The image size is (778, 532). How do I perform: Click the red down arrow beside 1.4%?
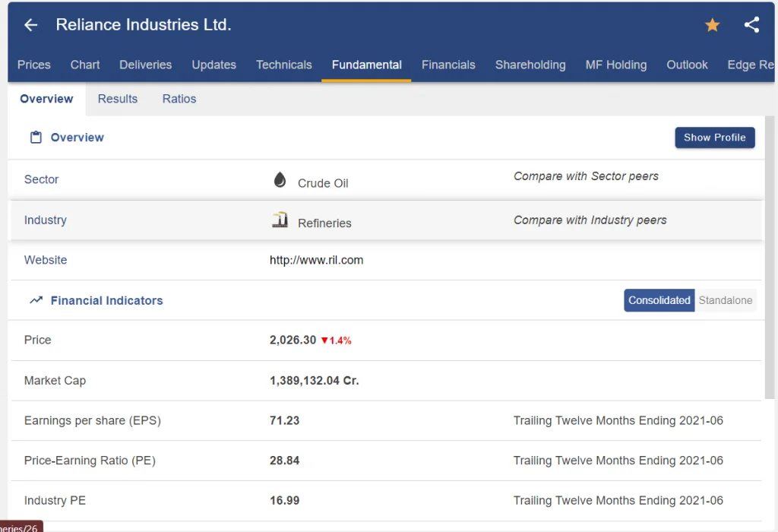pyautogui.click(x=324, y=340)
